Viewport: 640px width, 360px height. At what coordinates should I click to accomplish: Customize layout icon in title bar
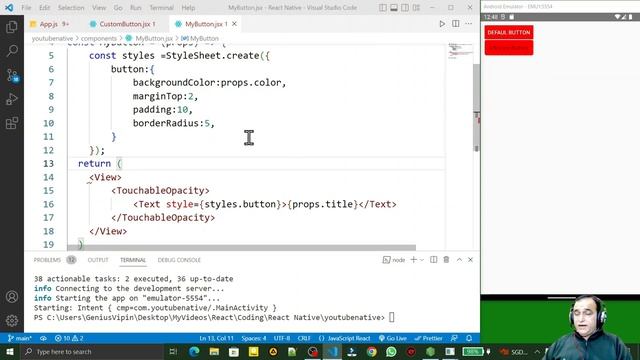coord(416,8)
